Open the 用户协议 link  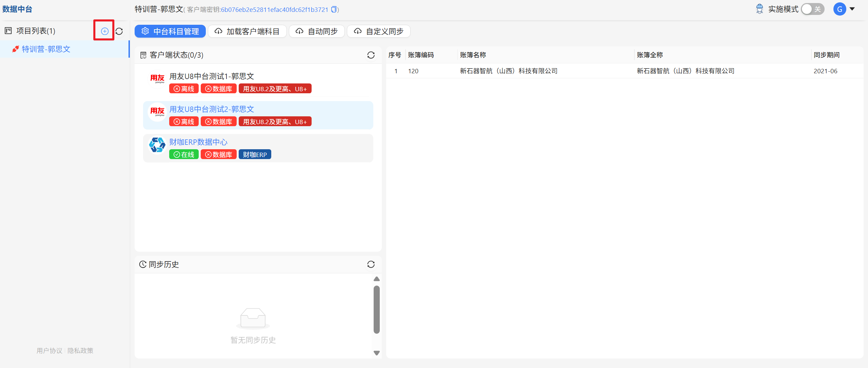(50, 350)
